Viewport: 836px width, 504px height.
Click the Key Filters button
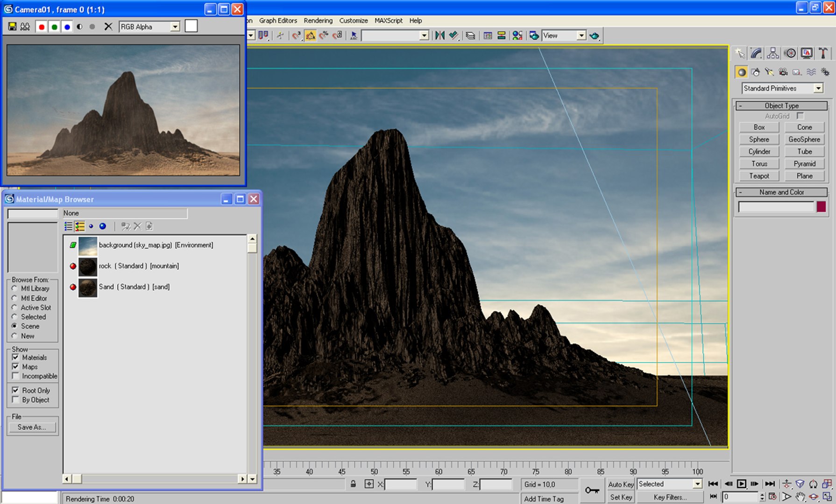point(670,497)
